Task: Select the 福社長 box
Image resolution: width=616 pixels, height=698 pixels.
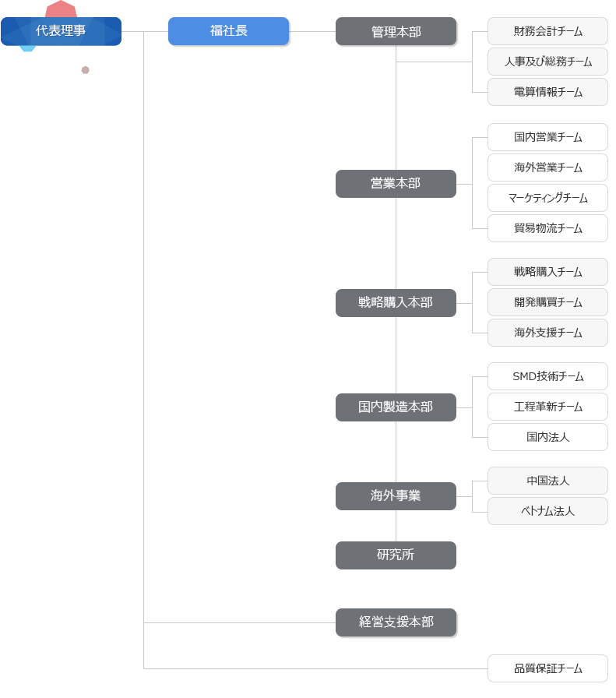Action: point(228,31)
